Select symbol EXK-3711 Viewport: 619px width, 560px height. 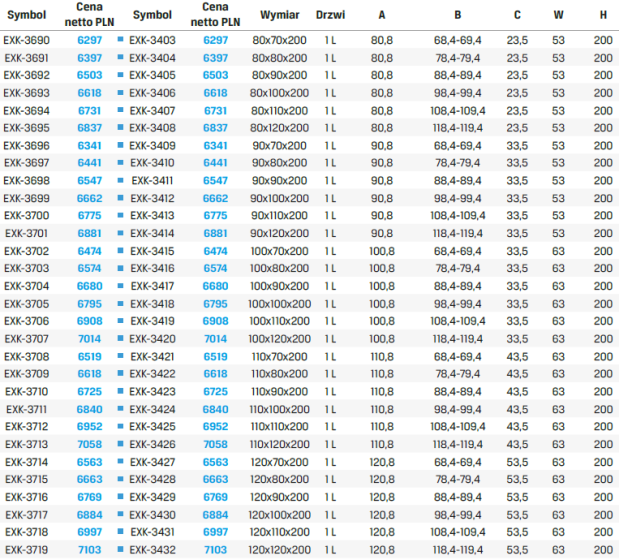tap(26, 409)
